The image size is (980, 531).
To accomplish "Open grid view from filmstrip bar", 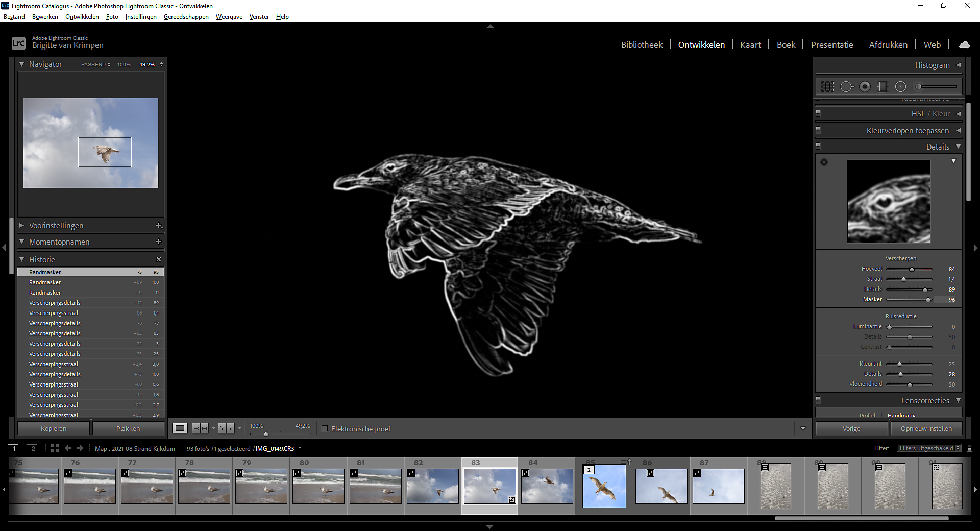I will point(55,448).
